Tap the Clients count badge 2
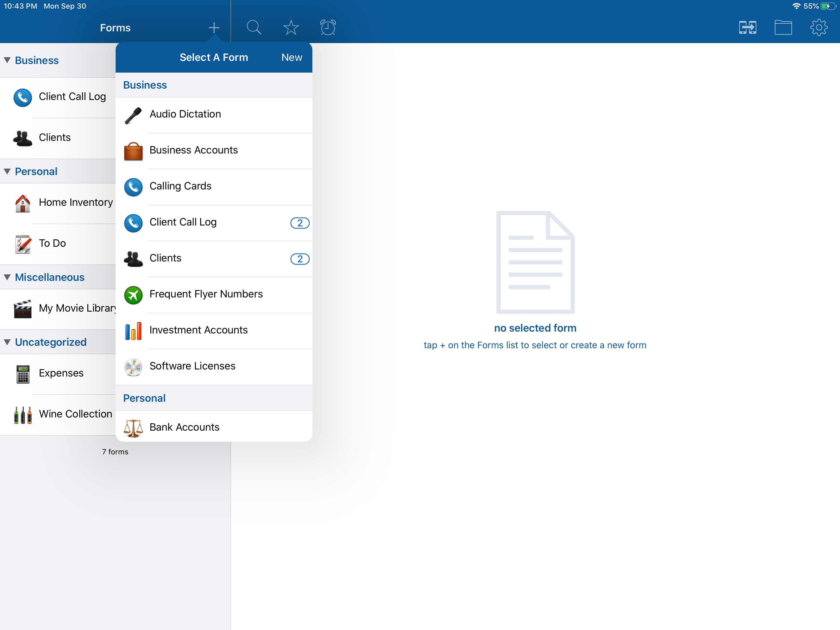This screenshot has height=630, width=840. coord(299,259)
